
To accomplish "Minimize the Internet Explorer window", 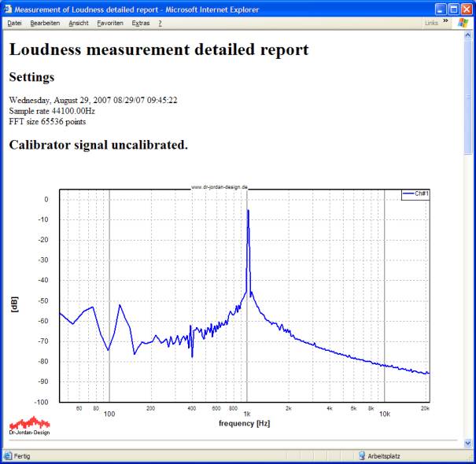I will (439, 8).
